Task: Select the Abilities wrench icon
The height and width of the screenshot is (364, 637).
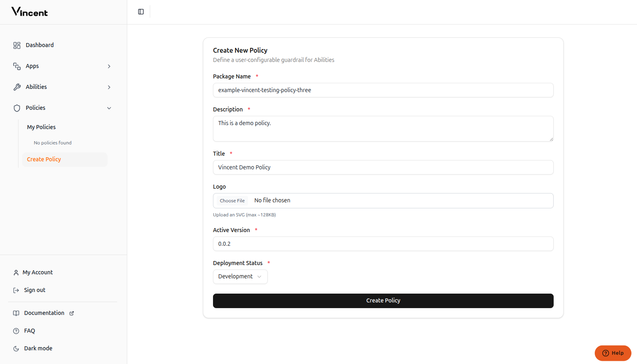Action: [x=17, y=87]
